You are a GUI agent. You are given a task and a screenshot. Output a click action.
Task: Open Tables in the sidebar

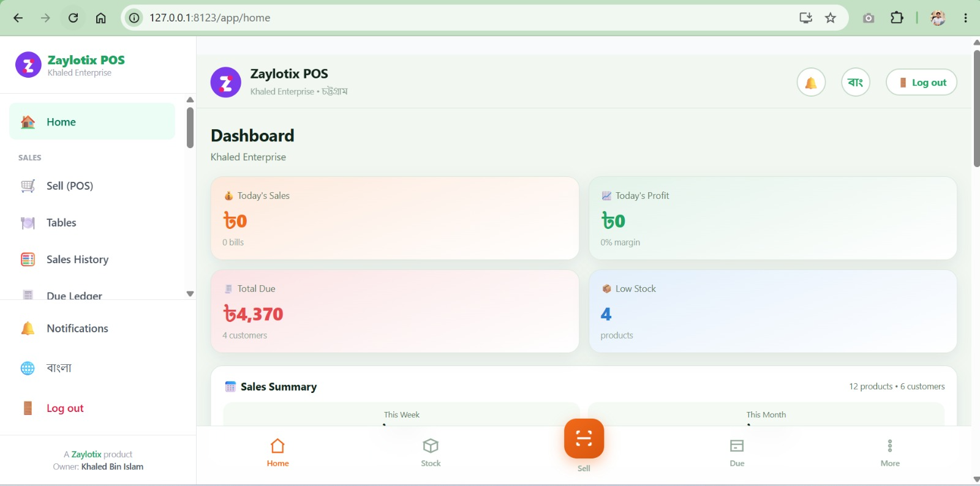point(92,223)
